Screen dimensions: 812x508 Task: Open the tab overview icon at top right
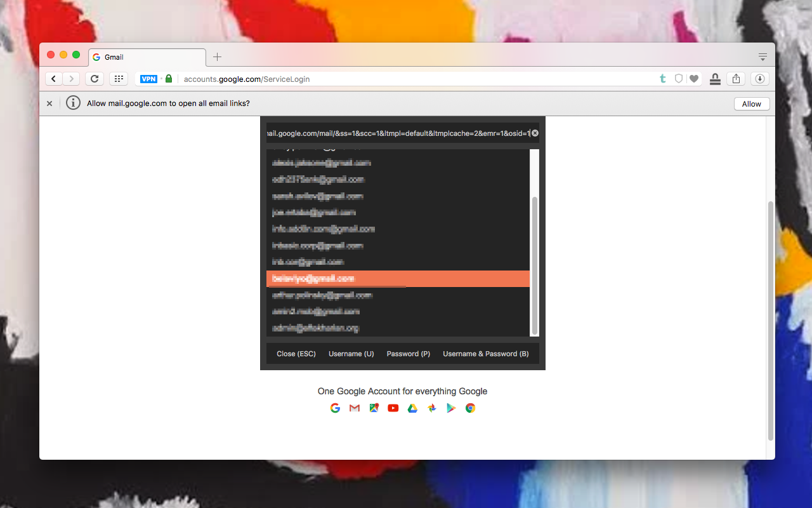763,56
